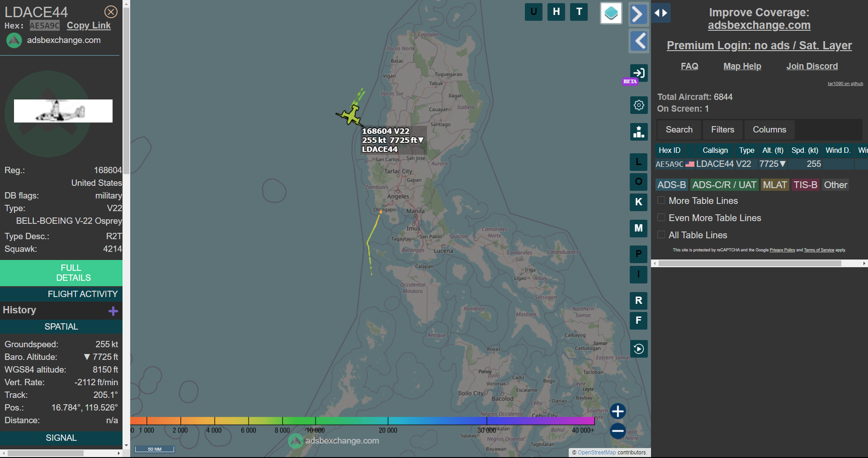Open the FAQ link
This screenshot has width=868, height=458.
tap(689, 66)
